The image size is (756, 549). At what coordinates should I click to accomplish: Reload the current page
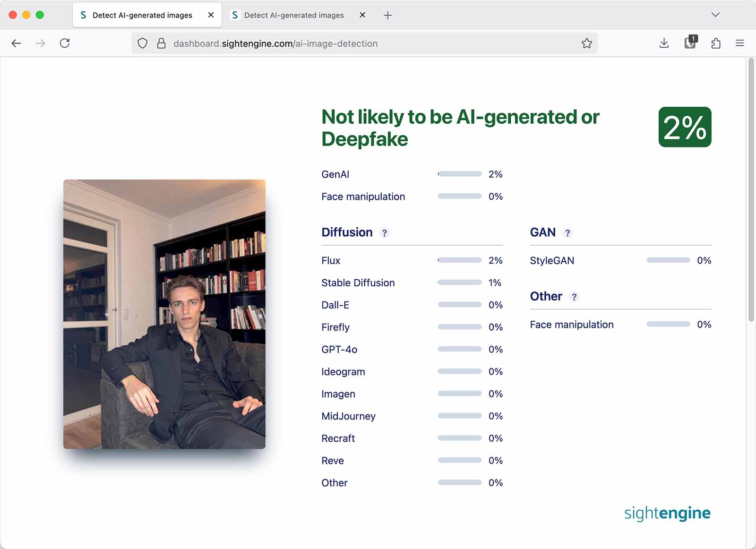coord(65,43)
